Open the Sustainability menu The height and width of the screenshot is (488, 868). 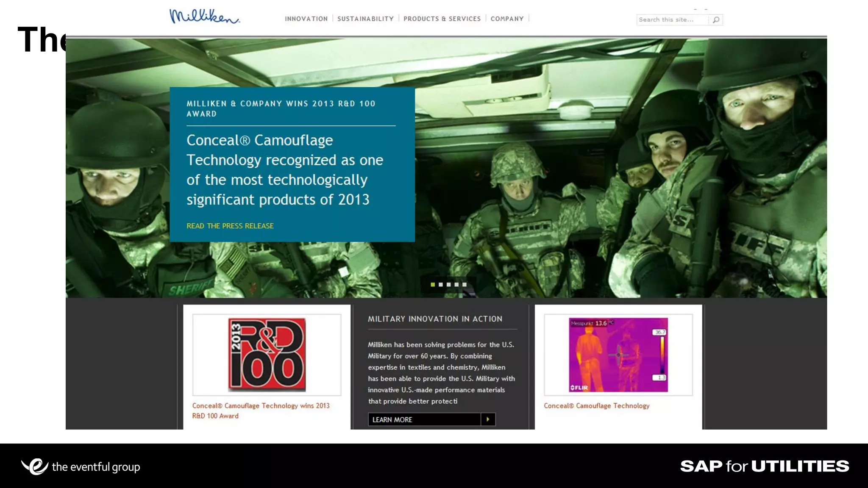pos(365,19)
